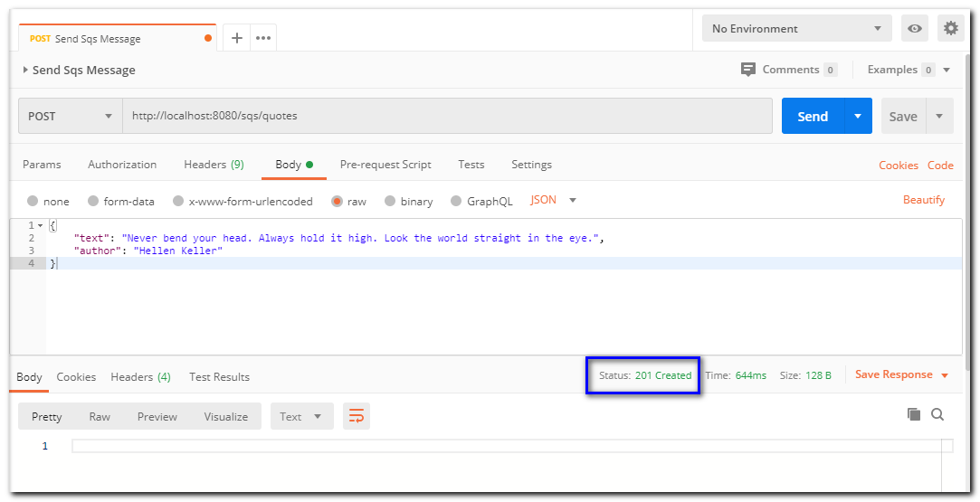Click the blue Send button

[x=812, y=116]
